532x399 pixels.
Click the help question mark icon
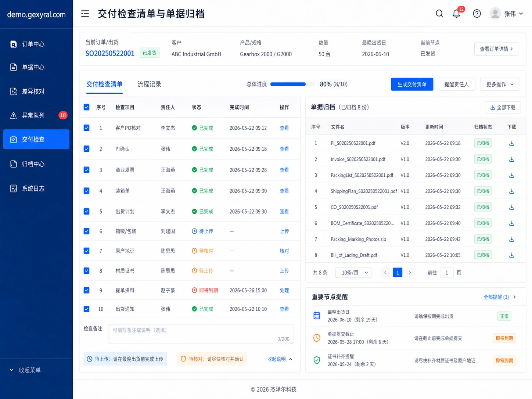(477, 14)
